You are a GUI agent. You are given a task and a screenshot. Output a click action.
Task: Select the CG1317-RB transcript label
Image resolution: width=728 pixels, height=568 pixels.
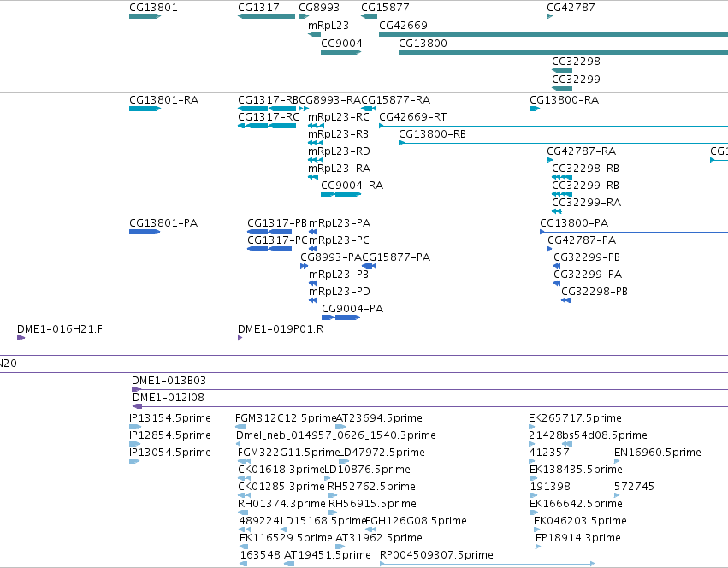click(x=268, y=100)
